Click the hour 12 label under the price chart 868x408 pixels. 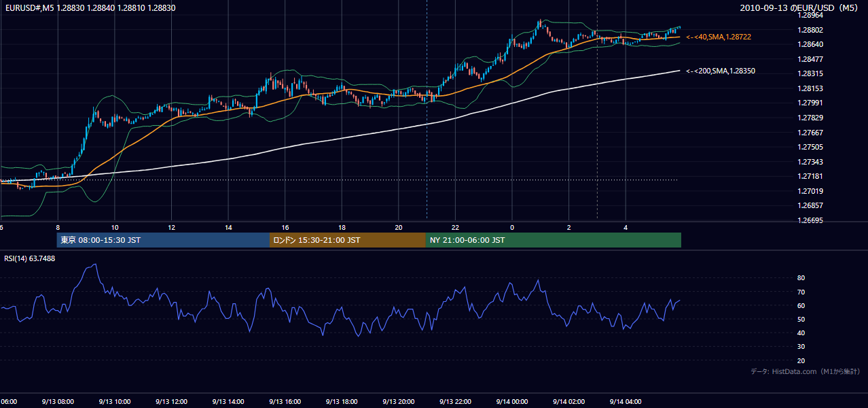click(x=172, y=227)
